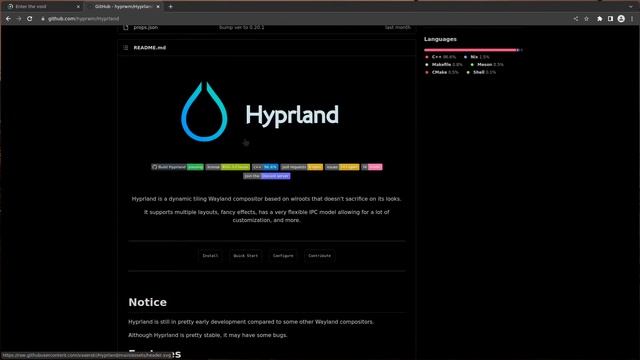Click the file icon beside props.json

tap(126, 27)
